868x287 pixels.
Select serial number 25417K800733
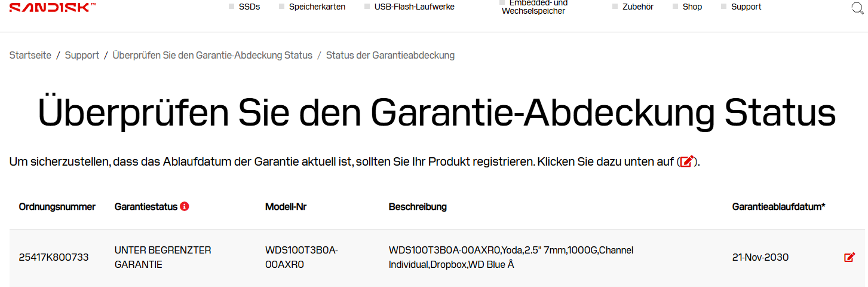coord(54,258)
